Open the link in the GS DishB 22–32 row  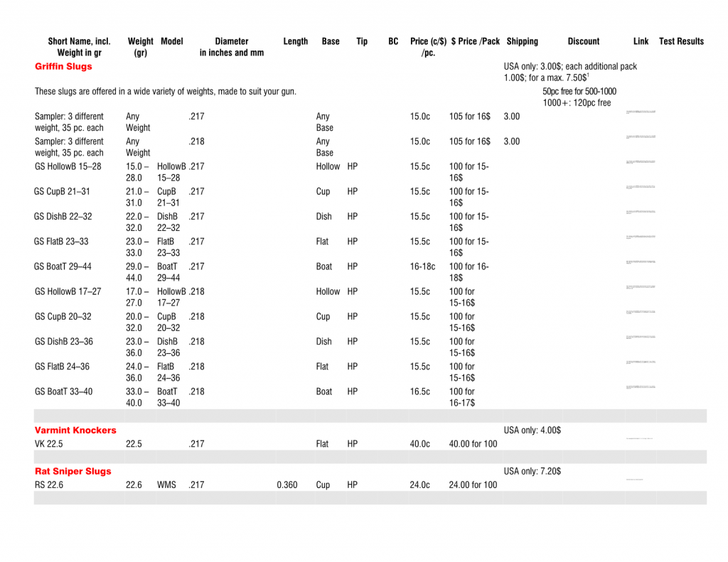641,212
